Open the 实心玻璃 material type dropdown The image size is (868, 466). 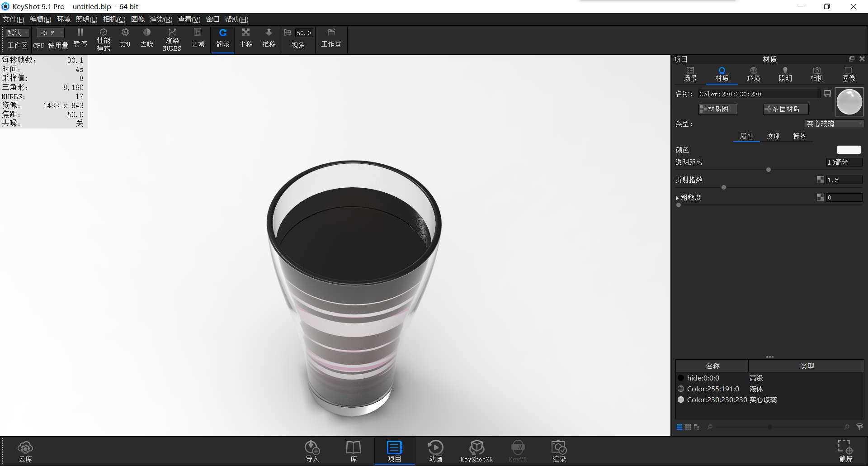[x=834, y=124]
